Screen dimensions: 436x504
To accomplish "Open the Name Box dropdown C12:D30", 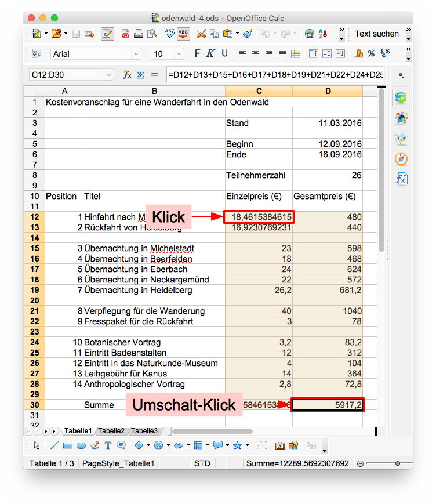I will click(109, 75).
